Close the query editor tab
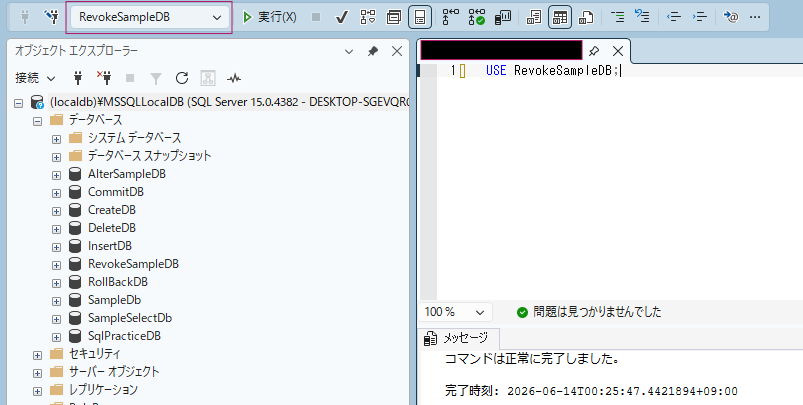This screenshot has height=405, width=803. (x=618, y=51)
